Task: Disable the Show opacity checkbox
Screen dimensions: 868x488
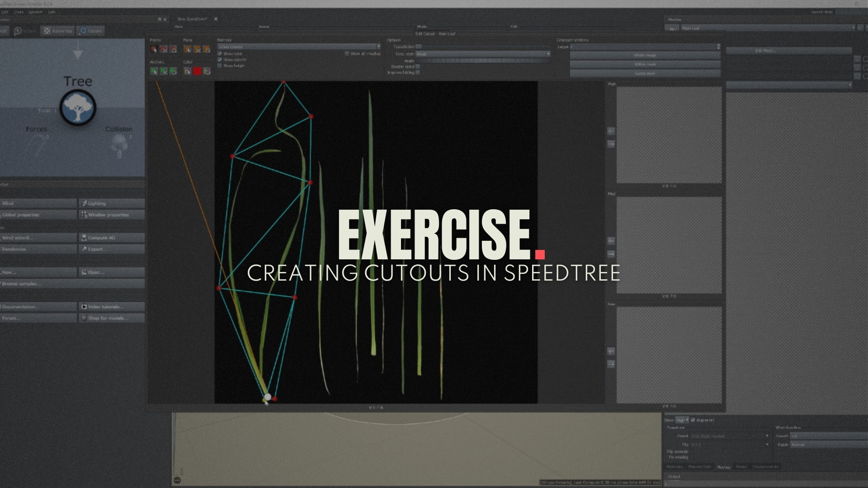Action: click(x=220, y=60)
